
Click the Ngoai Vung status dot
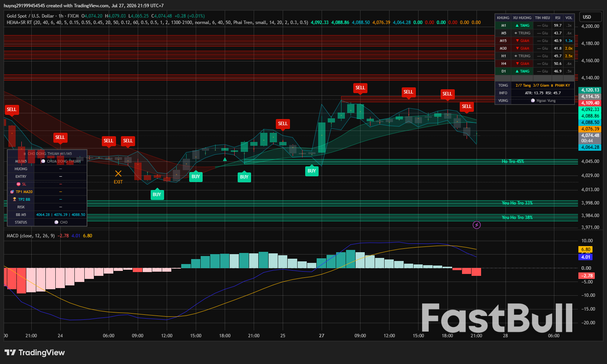533,101
